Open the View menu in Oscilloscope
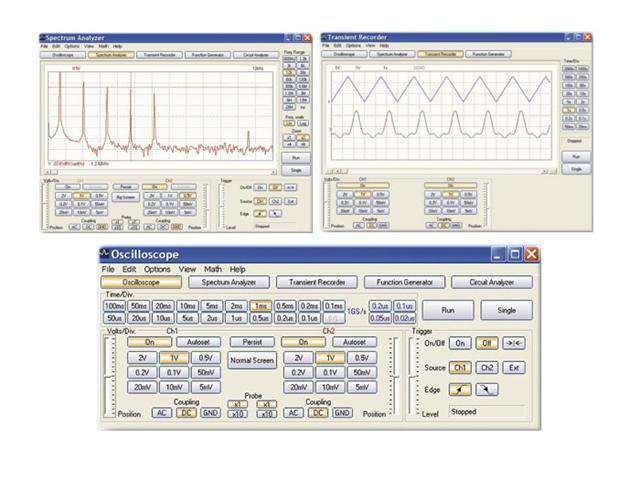Screen dimensions: 640x480 [x=187, y=269]
